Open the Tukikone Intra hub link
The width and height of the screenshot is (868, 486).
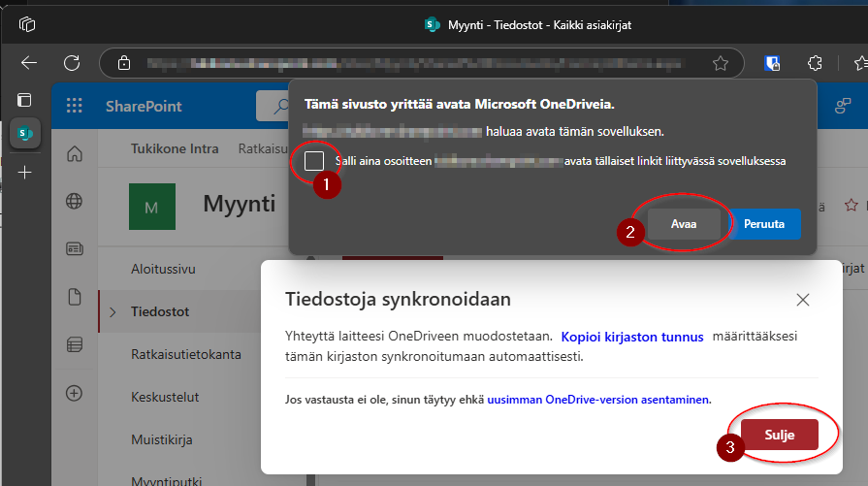tap(175, 148)
